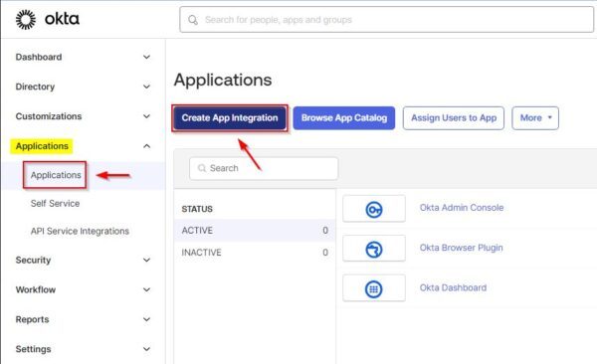Viewport: 597px width, 364px height.
Task: Open the Reports sidebar menu
Action: point(32,319)
